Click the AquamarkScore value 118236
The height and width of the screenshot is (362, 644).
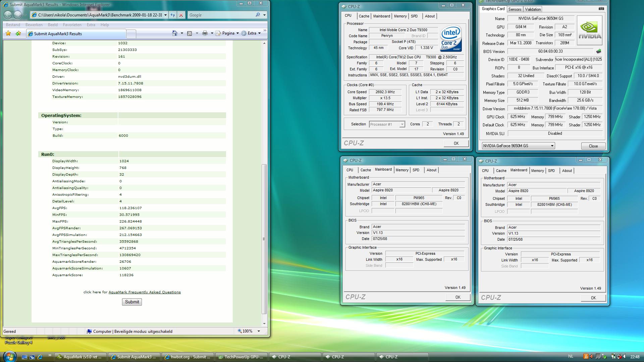(126, 275)
